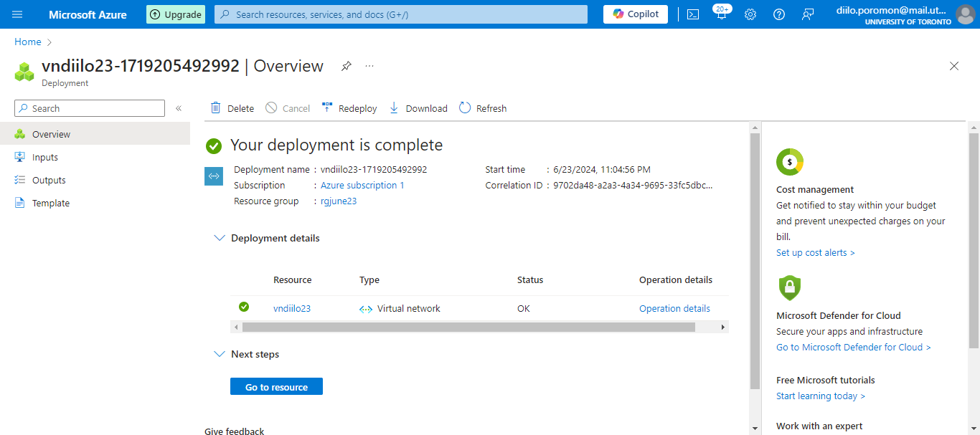Refresh the deployment status

point(483,107)
